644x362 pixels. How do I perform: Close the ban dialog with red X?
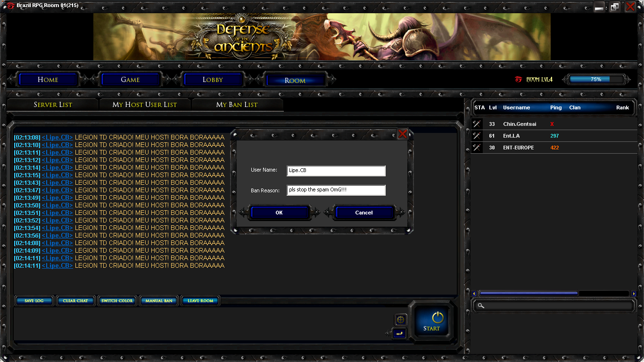(x=403, y=134)
